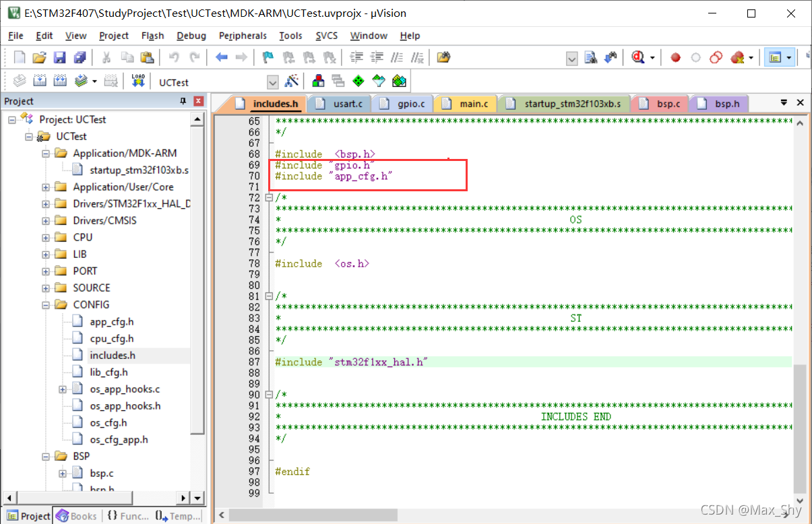This screenshot has height=524, width=812.
Task: Expand the CPU group in the project tree
Action: pos(46,238)
